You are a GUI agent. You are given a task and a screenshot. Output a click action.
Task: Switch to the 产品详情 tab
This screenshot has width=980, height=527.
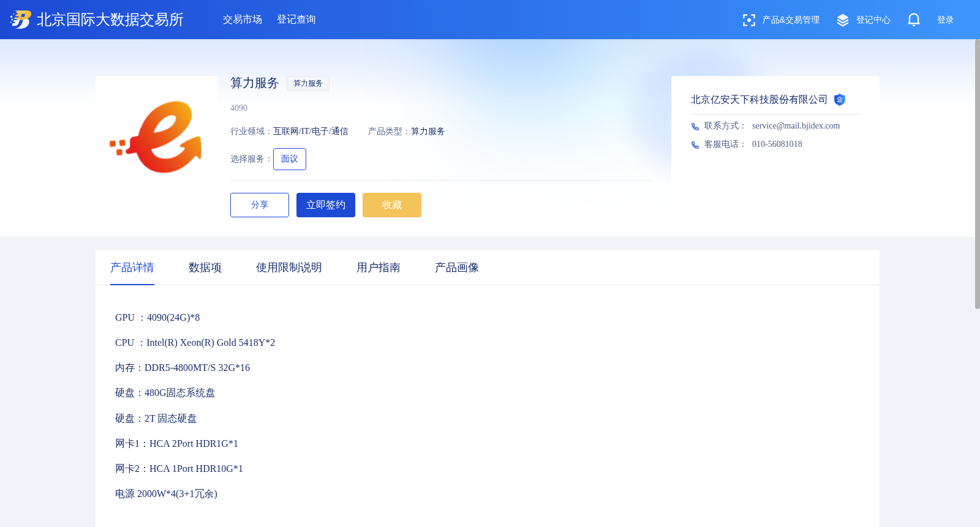pyautogui.click(x=132, y=267)
